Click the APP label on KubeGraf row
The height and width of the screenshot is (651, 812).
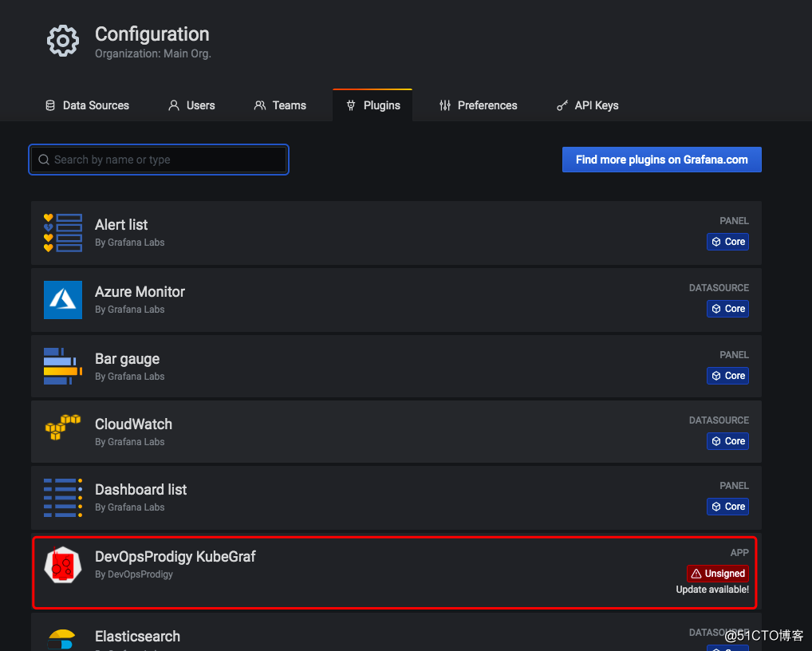(739, 553)
